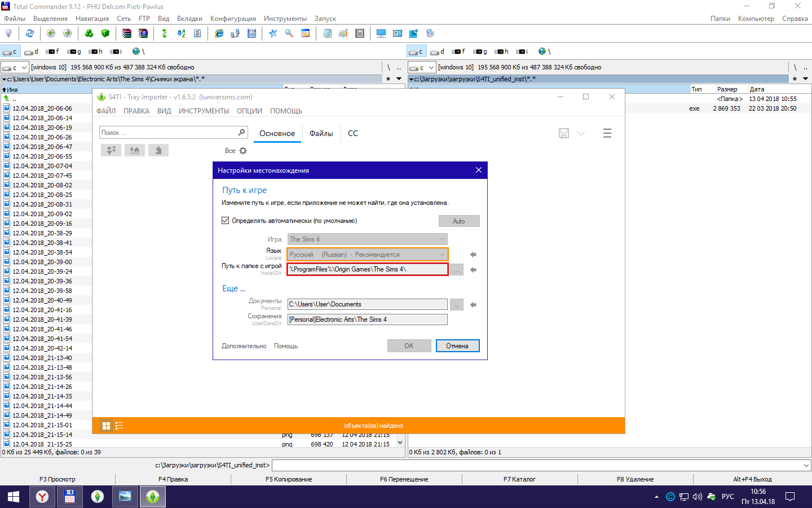Click reset arrow beside Язык dropdown
Viewport: 812px width, 508px height.
click(x=473, y=255)
